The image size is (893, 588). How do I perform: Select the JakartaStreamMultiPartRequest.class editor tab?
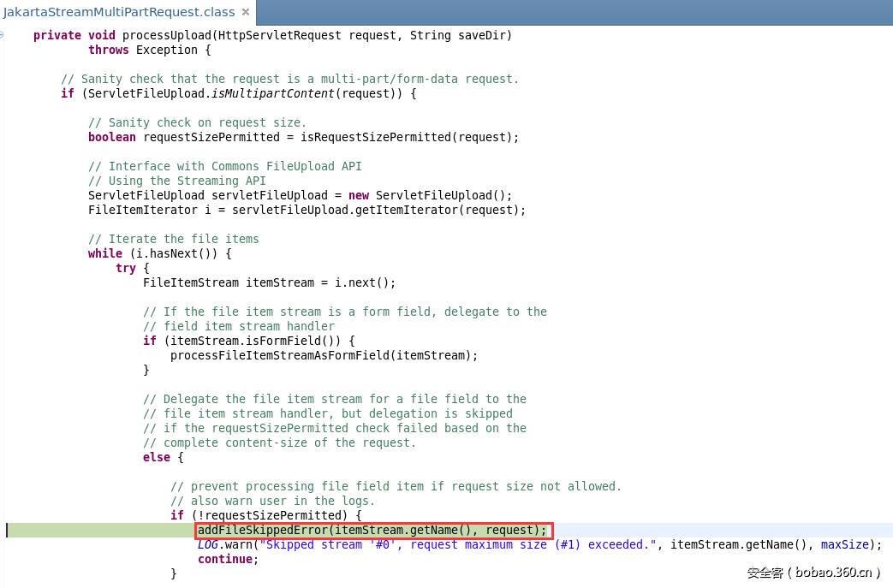point(119,13)
